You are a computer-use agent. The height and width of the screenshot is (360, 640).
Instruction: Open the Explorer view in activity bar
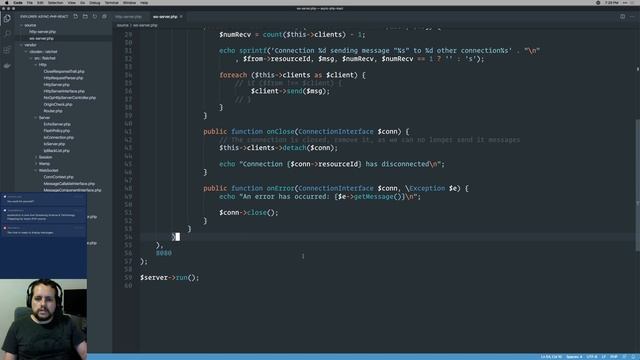7,18
